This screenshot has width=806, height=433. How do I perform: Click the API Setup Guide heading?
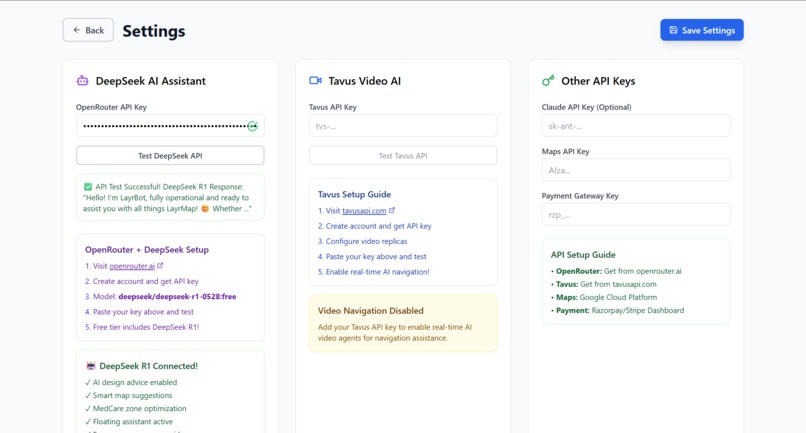click(583, 255)
